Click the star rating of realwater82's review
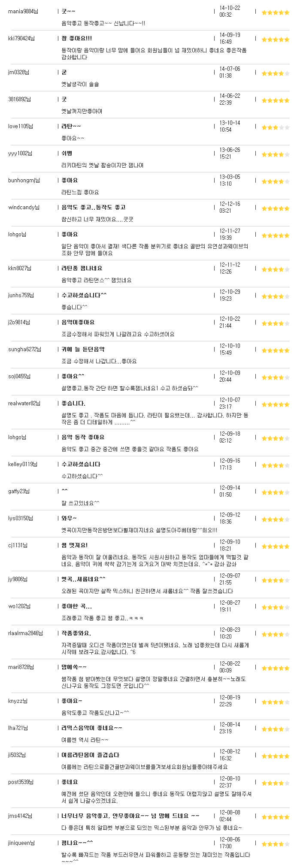The height and width of the screenshot is (868, 300). [276, 404]
